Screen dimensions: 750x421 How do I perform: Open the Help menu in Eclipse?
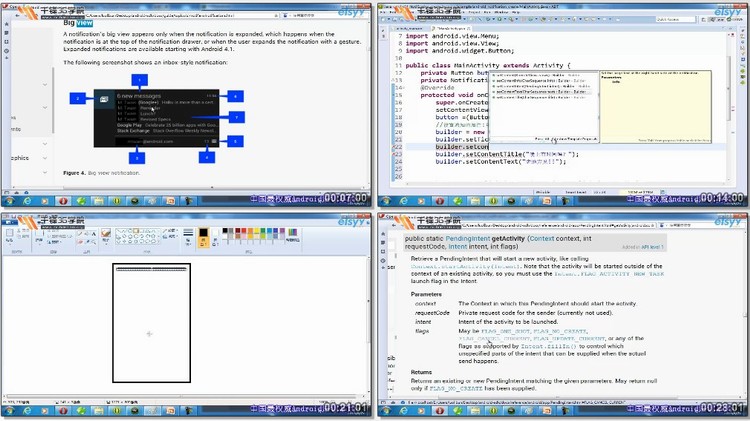(516, 12)
